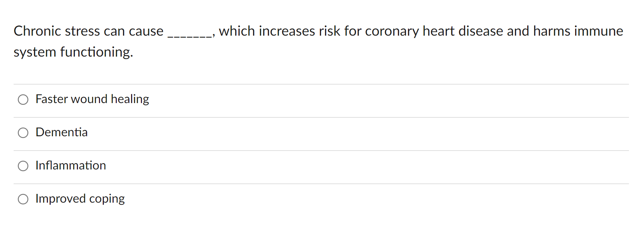The width and height of the screenshot is (644, 225).
Task: Pick the "Improved coping" radio button
Action: point(23,199)
